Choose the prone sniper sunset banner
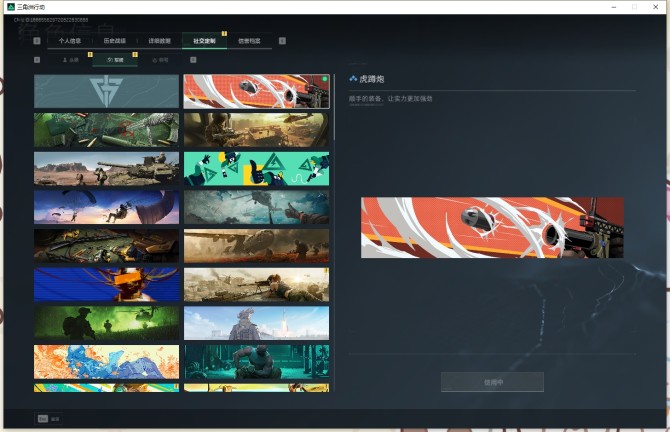Viewport: 670px width, 432px height. (256, 285)
